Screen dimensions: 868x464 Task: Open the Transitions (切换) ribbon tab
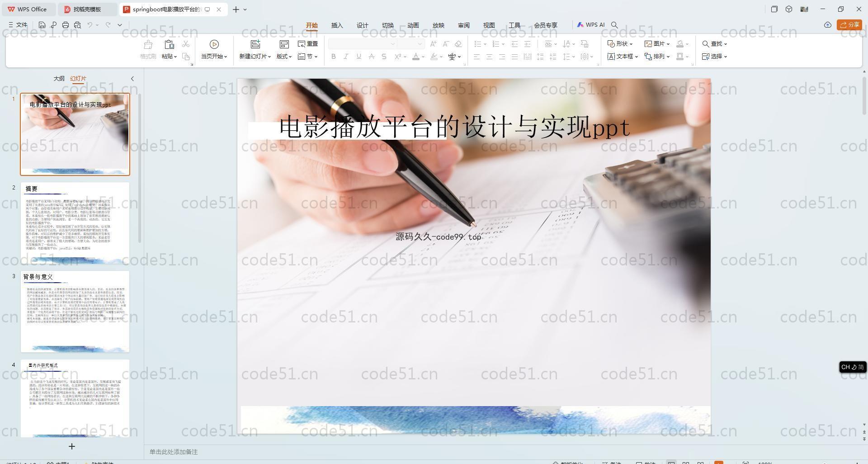[x=388, y=25]
